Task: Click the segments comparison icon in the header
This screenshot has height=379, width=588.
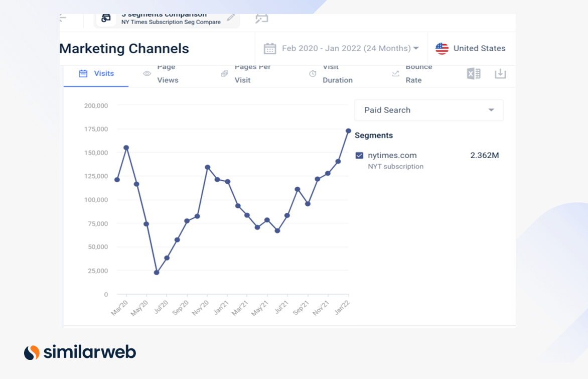Action: point(105,17)
